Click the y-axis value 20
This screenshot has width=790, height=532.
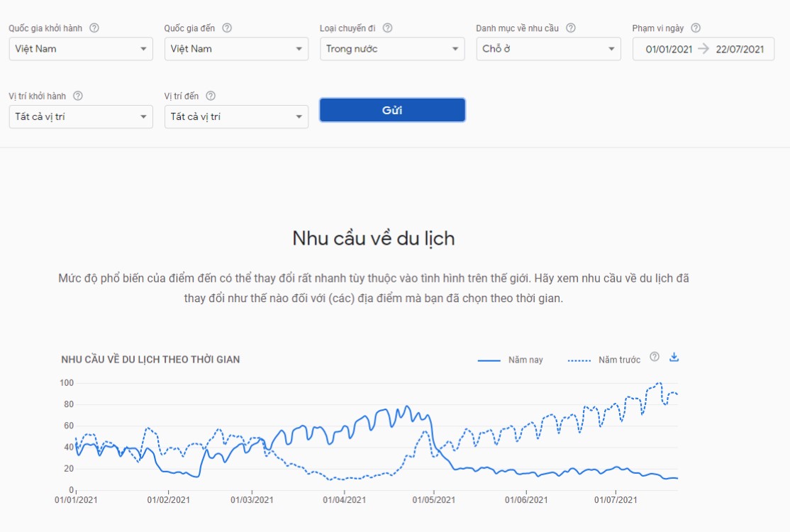(69, 469)
